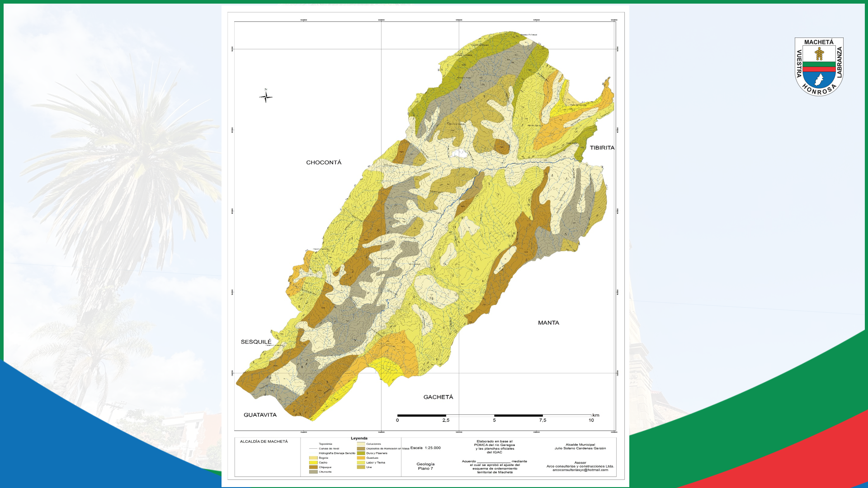Click the Escala 1:25.000 text

[x=425, y=448]
